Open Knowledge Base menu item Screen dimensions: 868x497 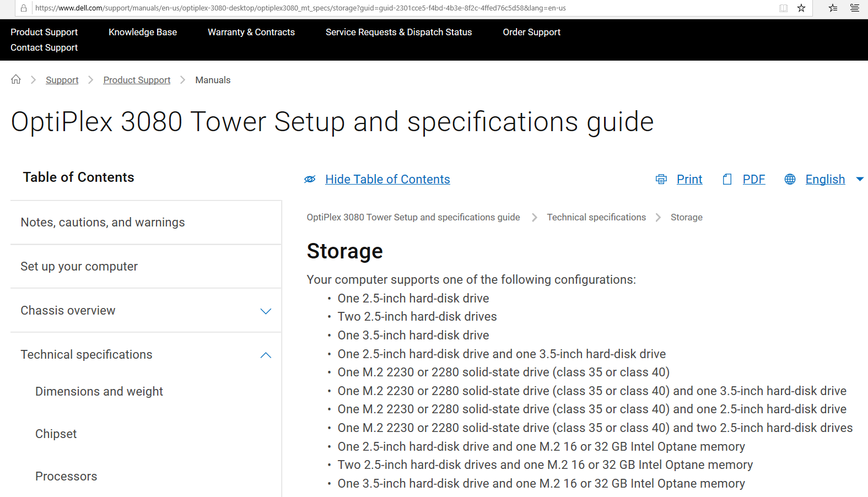click(143, 32)
